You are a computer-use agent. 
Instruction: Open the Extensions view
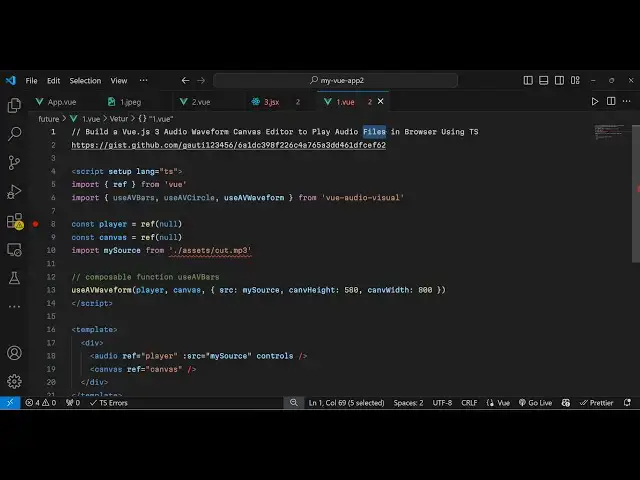click(15, 221)
